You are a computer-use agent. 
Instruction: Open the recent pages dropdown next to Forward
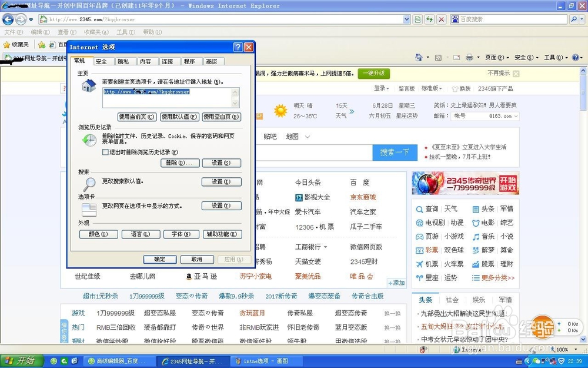pyautogui.click(x=31, y=19)
